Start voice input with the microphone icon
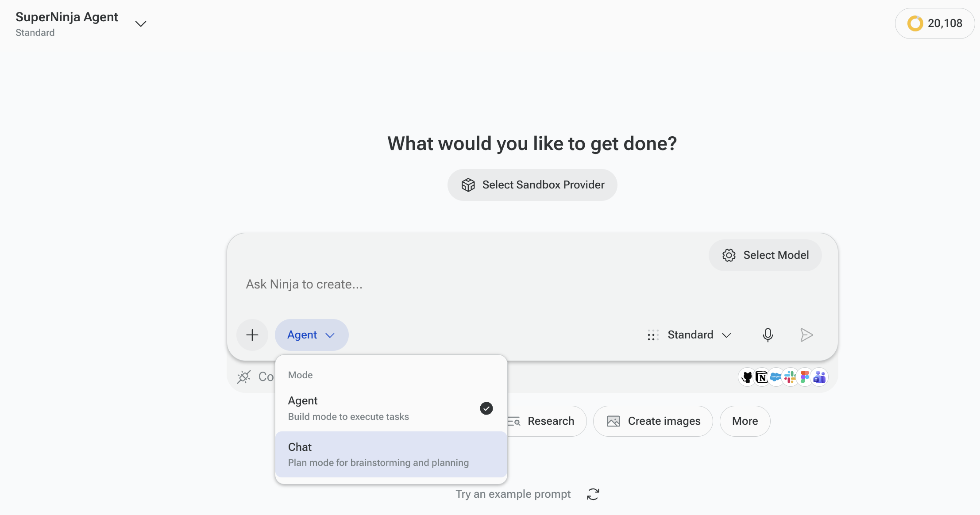Image resolution: width=980 pixels, height=515 pixels. coord(768,335)
